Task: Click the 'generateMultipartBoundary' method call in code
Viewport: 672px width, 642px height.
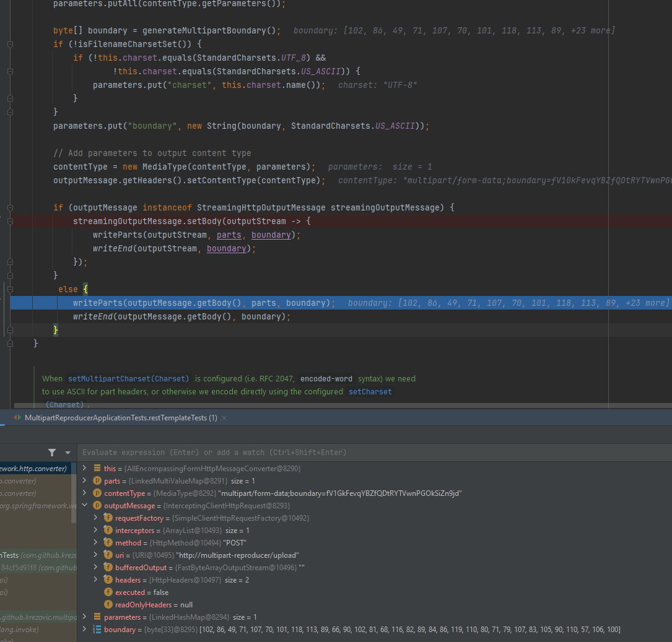Action: (204, 30)
